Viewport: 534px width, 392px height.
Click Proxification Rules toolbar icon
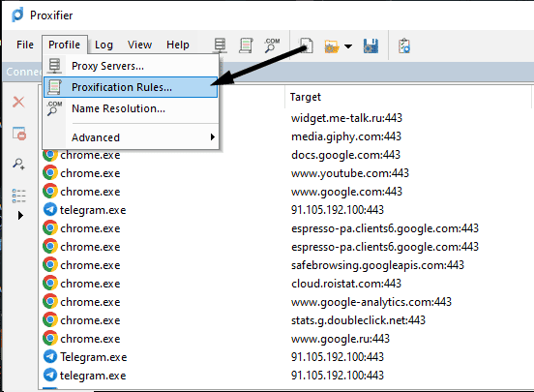point(246,45)
